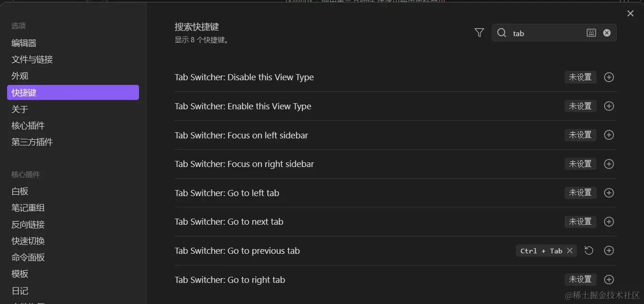Open the 命令面板 plugin settings
Image resolution: width=644 pixels, height=304 pixels.
(x=27, y=257)
